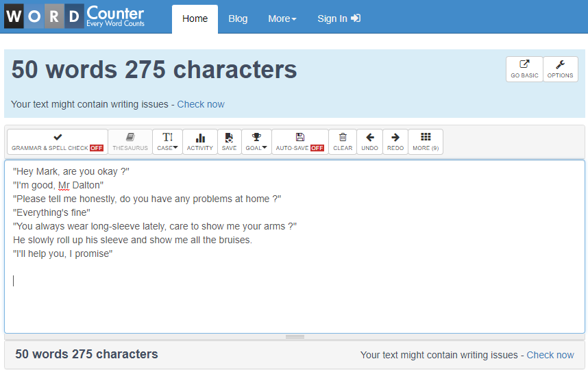This screenshot has width=588, height=372.
Task: Go to the Blog tab
Action: pyautogui.click(x=238, y=18)
